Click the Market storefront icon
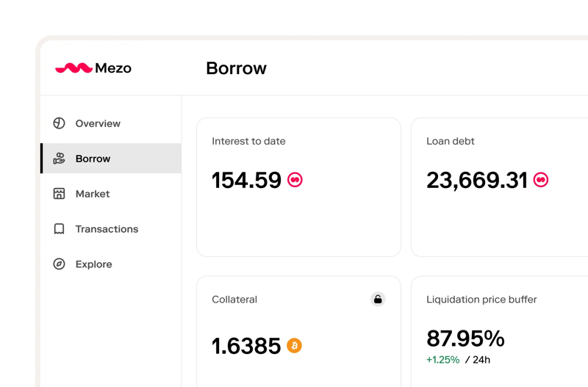 [x=60, y=194]
